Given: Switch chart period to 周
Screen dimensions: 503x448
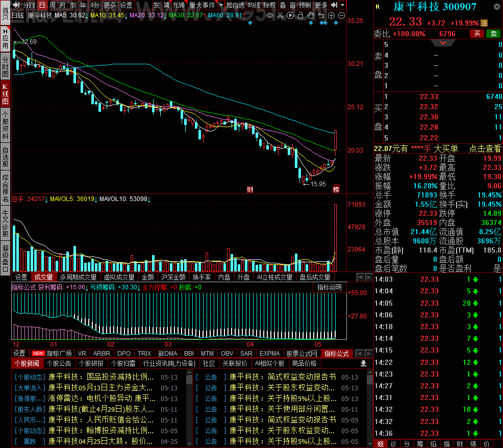Looking at the screenshot, I should tap(52, 5).
